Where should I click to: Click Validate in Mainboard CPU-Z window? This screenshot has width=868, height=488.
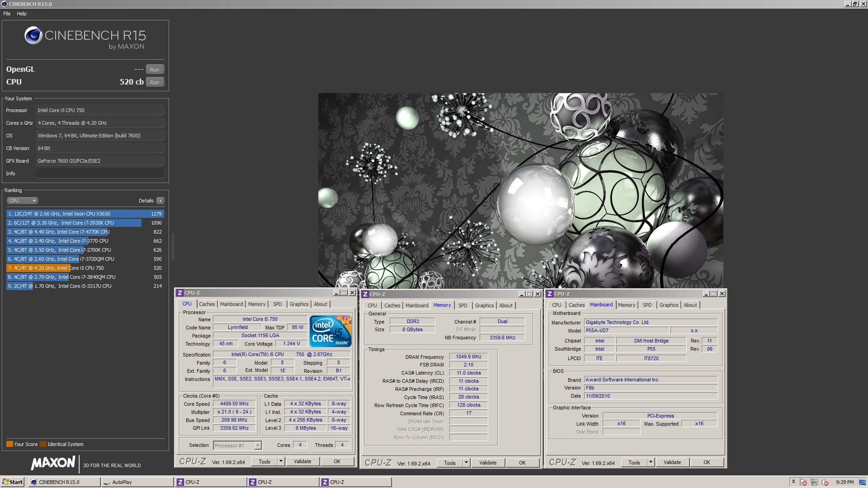pos(672,462)
